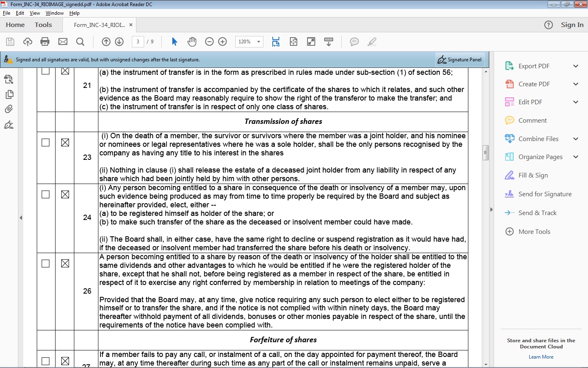Select the Attachments paperclip in the sidebar
This screenshot has width=588, height=368.
9,109
